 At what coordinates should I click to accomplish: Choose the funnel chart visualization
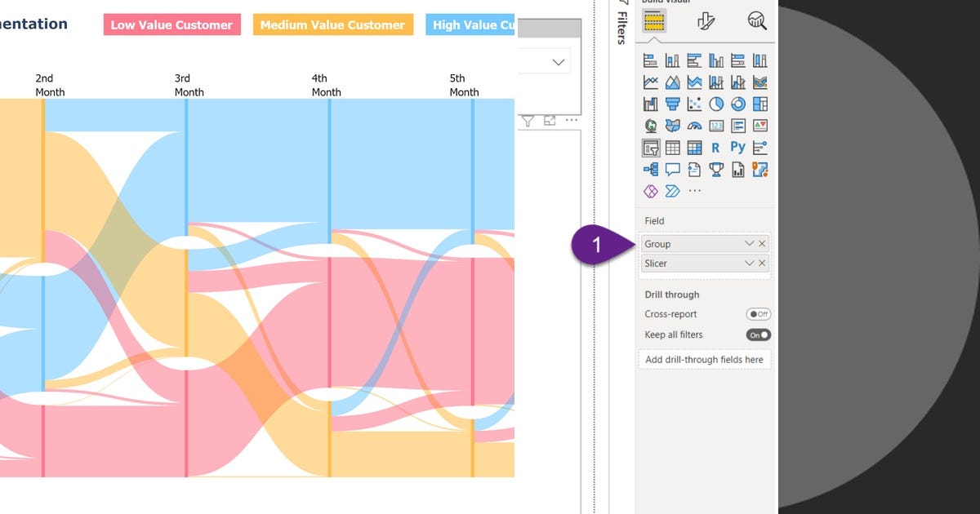(x=672, y=104)
